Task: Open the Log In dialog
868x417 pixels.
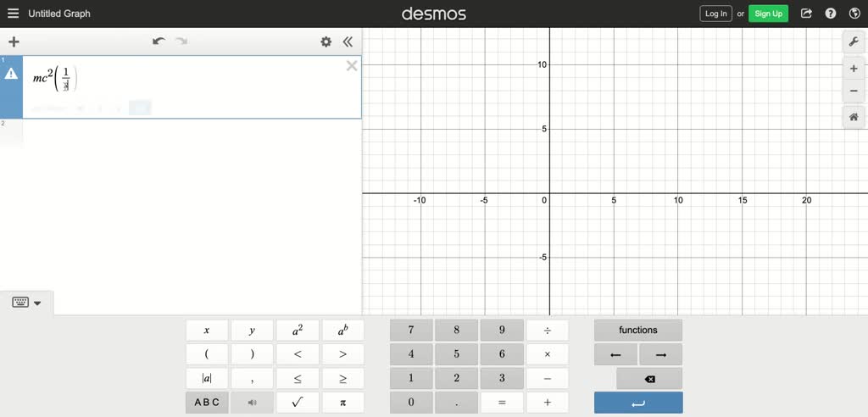Action: tap(715, 14)
